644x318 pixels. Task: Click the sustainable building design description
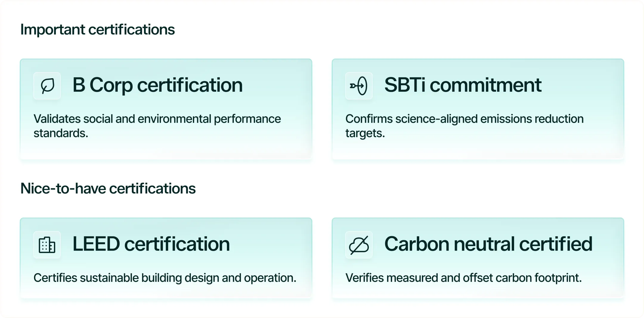[165, 278]
